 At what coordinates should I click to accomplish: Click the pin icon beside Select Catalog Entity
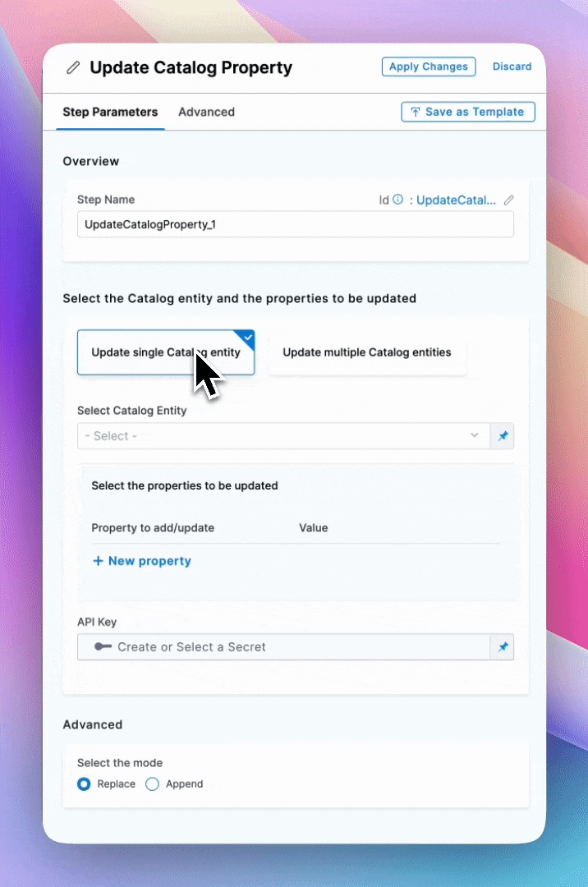coord(503,436)
